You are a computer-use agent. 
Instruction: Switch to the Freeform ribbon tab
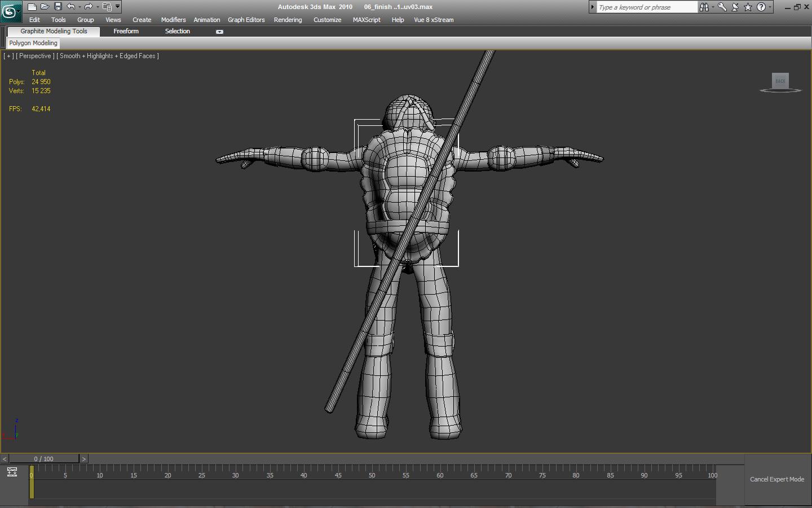click(x=126, y=32)
